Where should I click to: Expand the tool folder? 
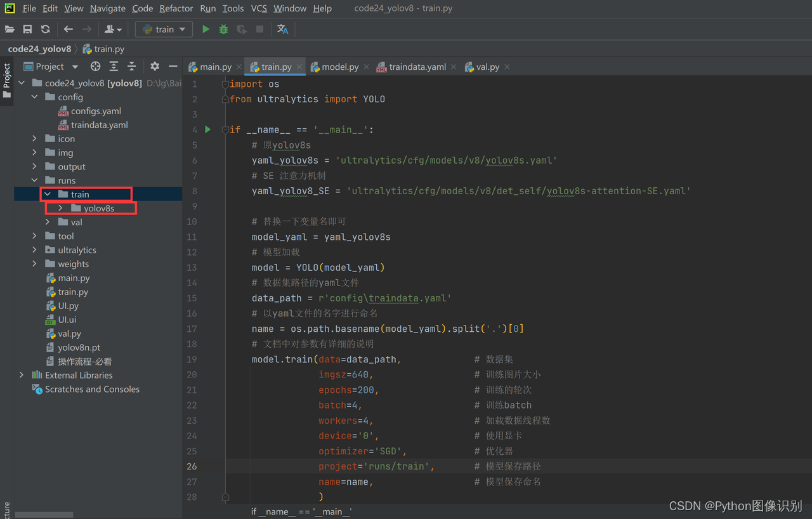tap(35, 236)
